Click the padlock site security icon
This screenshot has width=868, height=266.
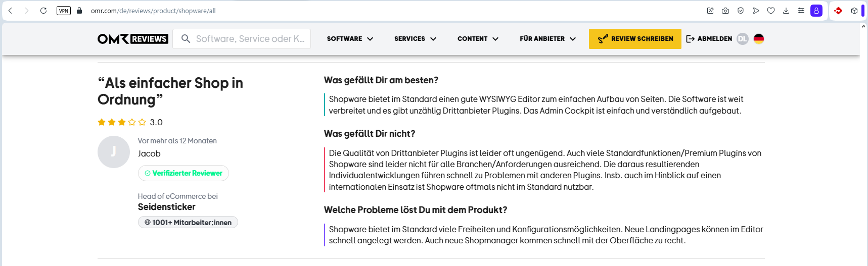79,11
